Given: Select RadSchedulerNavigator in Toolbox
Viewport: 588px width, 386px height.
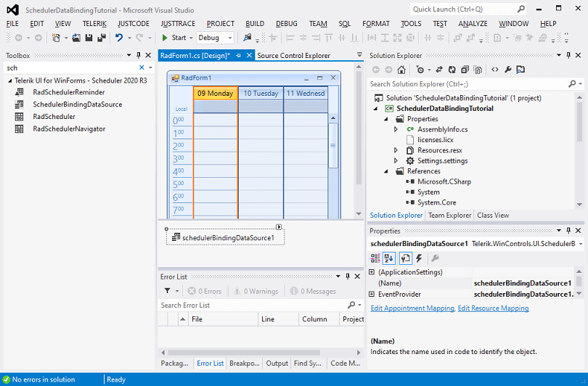Looking at the screenshot, I should (x=69, y=129).
